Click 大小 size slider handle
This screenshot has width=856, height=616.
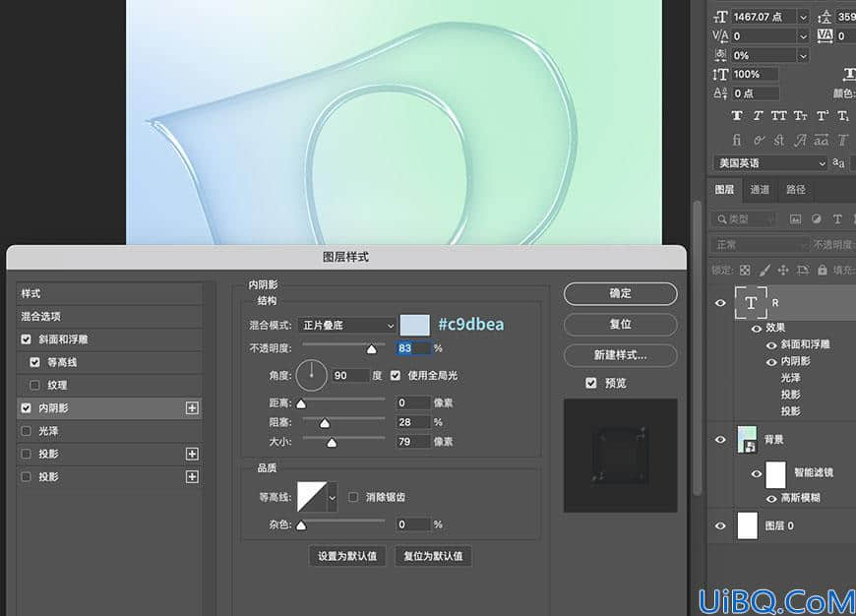[x=332, y=443]
